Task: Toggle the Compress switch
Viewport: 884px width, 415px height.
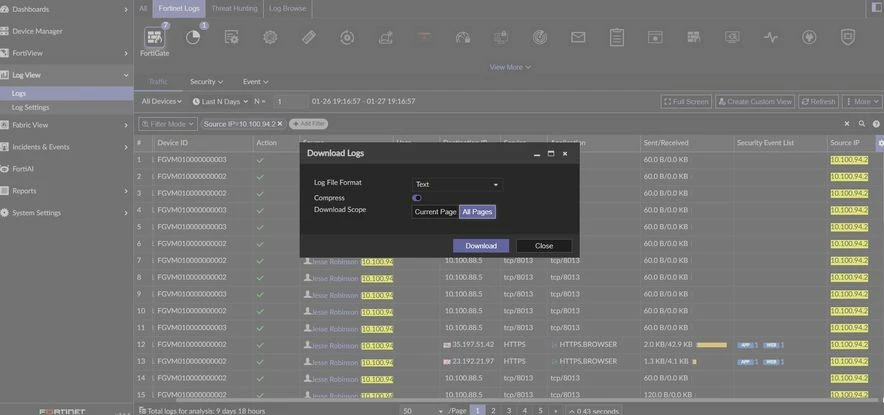Action: [417, 198]
